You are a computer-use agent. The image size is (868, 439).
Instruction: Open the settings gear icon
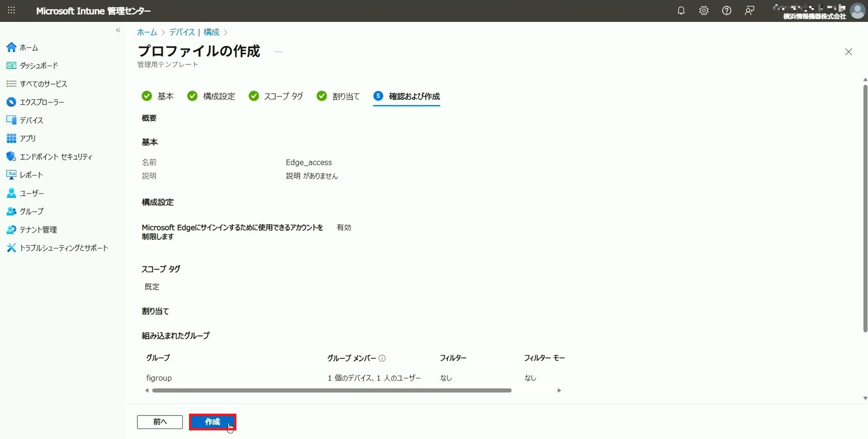pos(704,11)
